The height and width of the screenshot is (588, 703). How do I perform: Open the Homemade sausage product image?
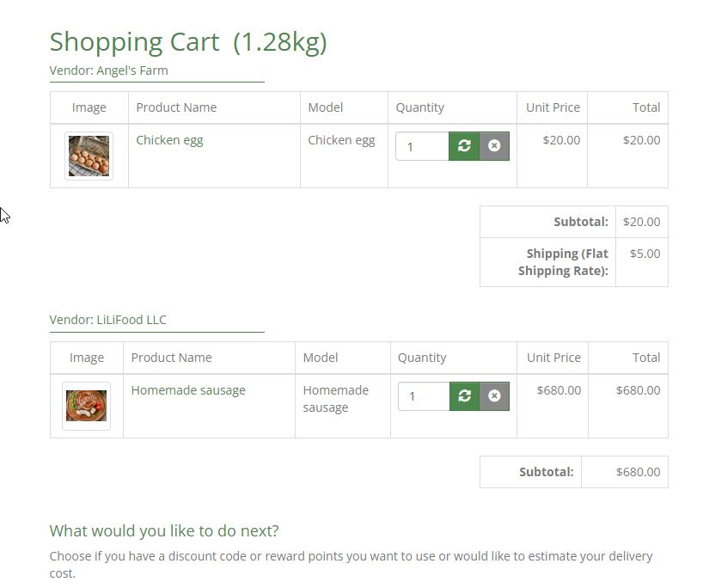pos(86,406)
